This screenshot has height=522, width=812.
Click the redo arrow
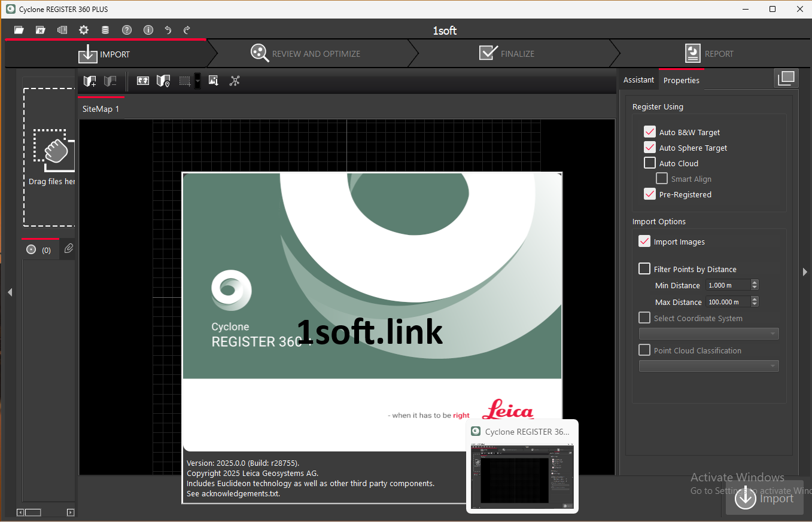(187, 30)
